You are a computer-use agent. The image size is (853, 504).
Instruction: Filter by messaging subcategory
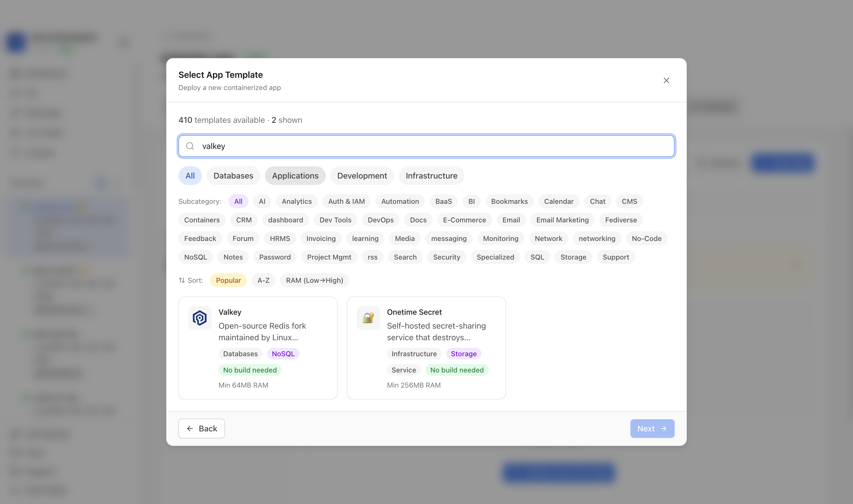[449, 238]
